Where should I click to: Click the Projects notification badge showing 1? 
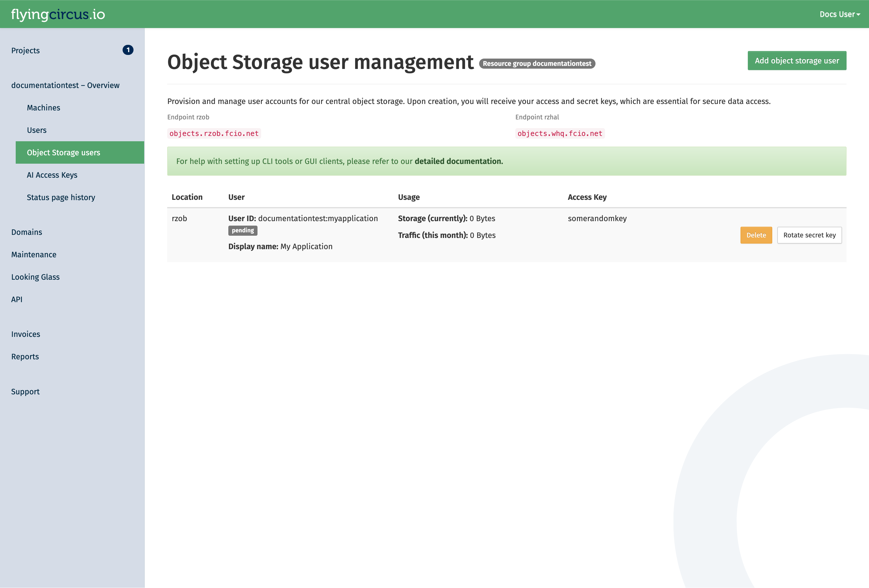tap(128, 50)
